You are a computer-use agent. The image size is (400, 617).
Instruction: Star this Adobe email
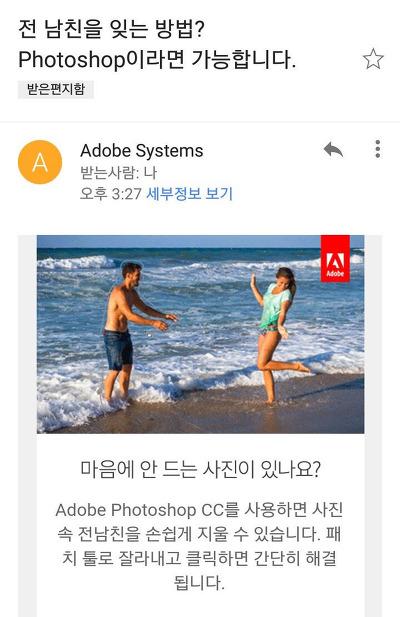click(x=372, y=59)
